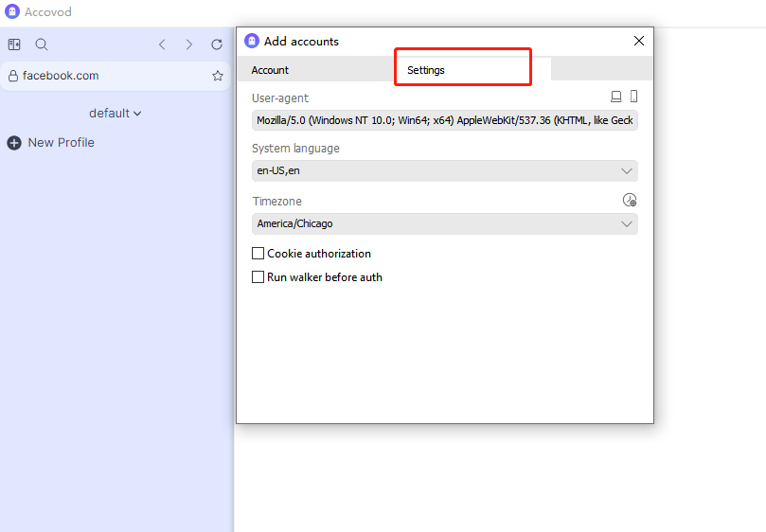766x532 pixels.
Task: Switch to the Account tab
Action: (x=270, y=70)
